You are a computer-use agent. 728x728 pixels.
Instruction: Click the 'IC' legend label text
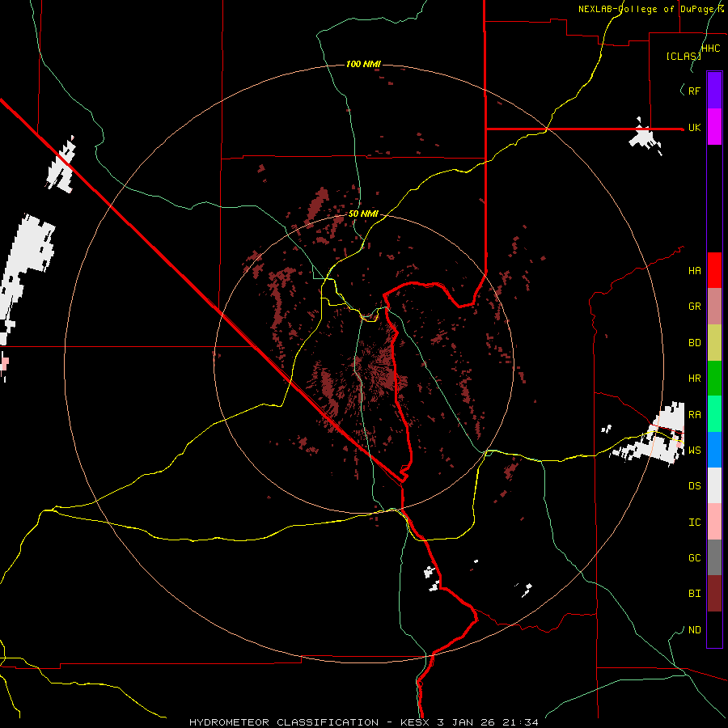click(694, 523)
